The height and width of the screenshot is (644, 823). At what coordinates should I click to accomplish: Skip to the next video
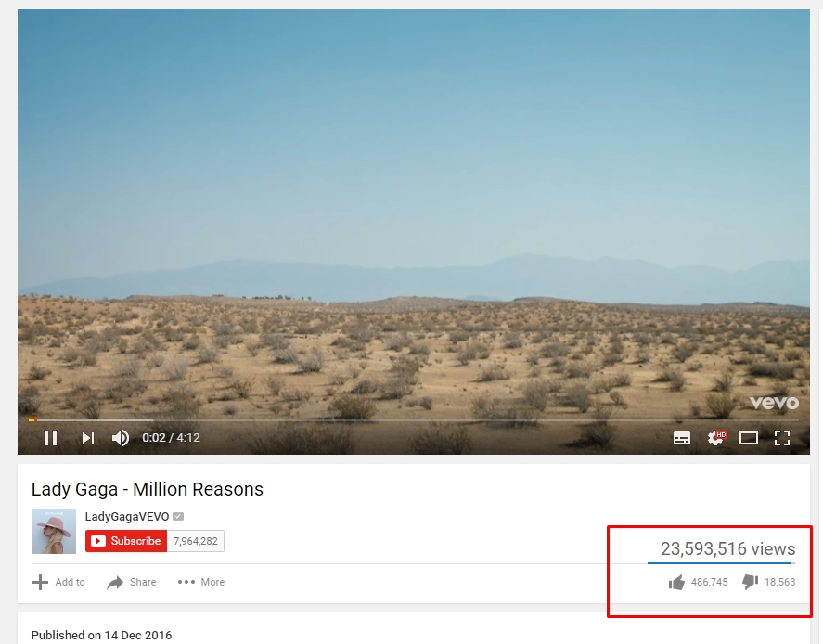[x=87, y=438]
